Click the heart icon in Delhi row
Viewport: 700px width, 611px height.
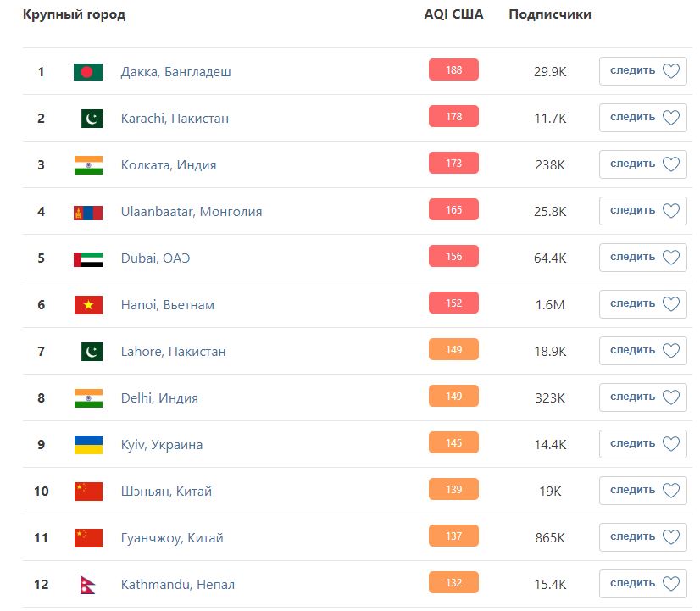click(671, 397)
